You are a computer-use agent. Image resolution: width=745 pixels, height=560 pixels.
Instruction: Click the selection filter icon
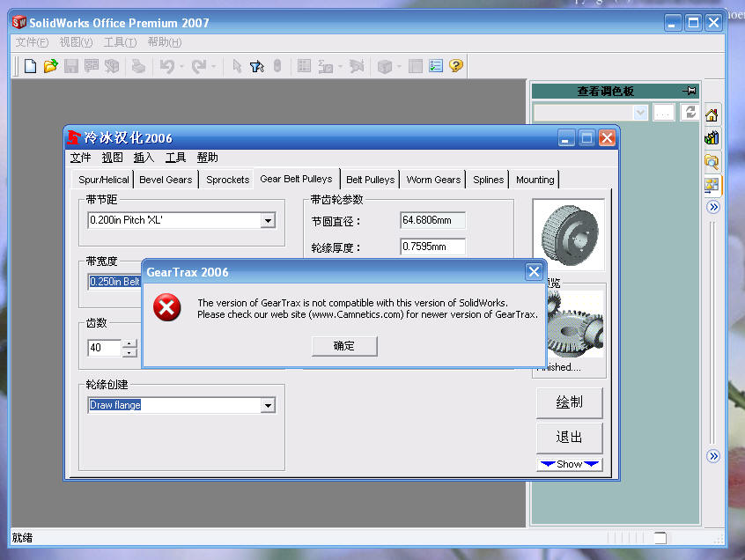click(257, 66)
